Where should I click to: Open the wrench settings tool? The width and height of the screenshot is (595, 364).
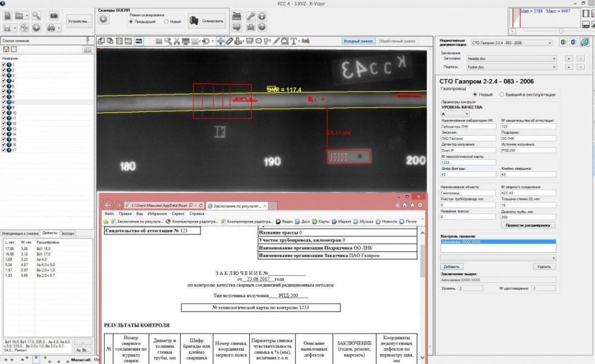click(251, 16)
